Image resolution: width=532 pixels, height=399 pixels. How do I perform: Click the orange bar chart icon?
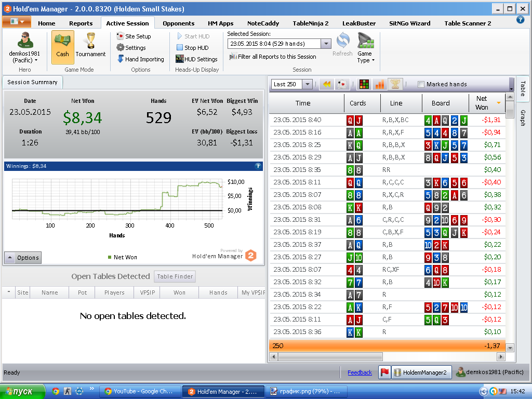tap(380, 84)
